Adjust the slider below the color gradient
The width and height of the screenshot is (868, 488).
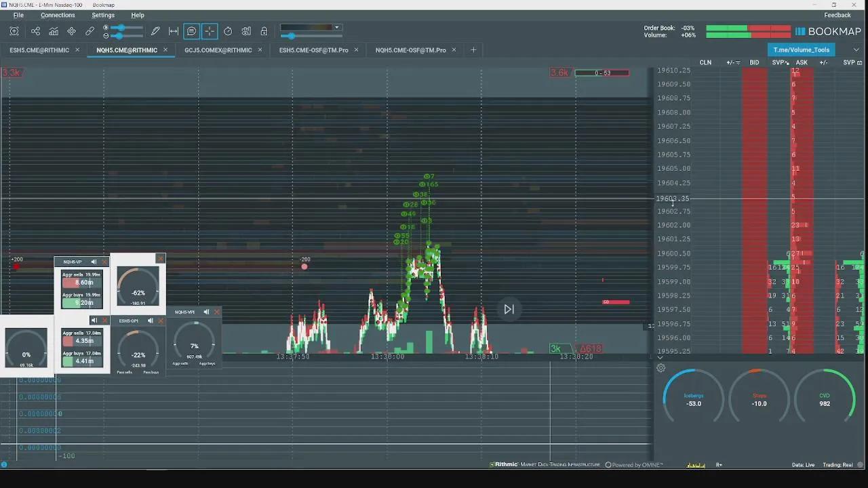[293, 36]
